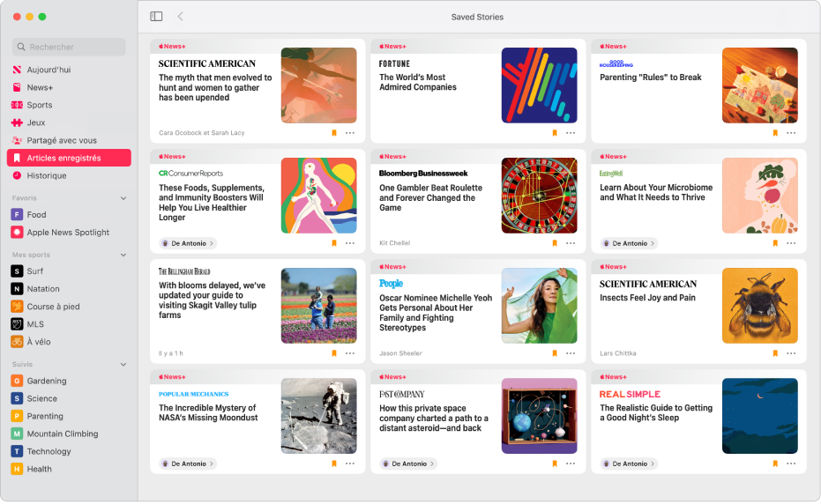The image size is (821, 504).
Task: Open the Health followed topic
Action: (69, 469)
